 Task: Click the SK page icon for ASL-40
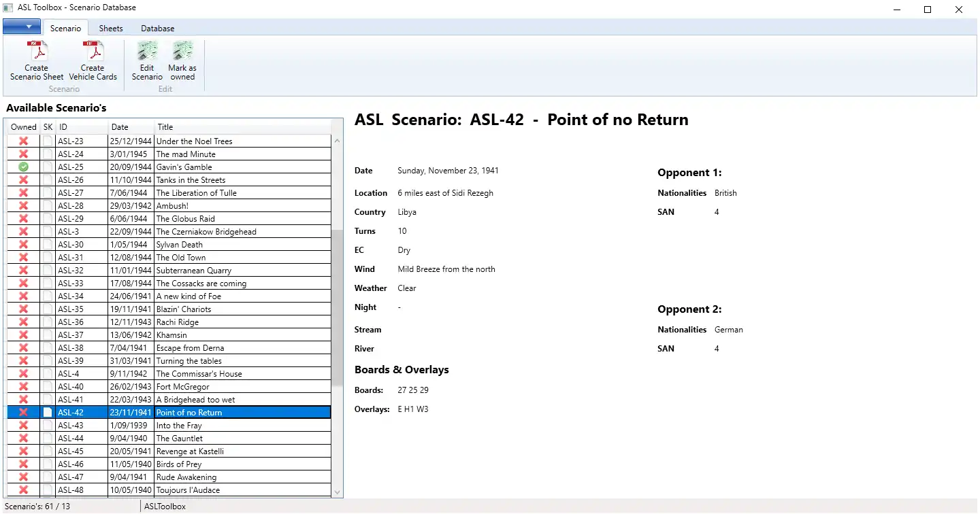click(48, 387)
